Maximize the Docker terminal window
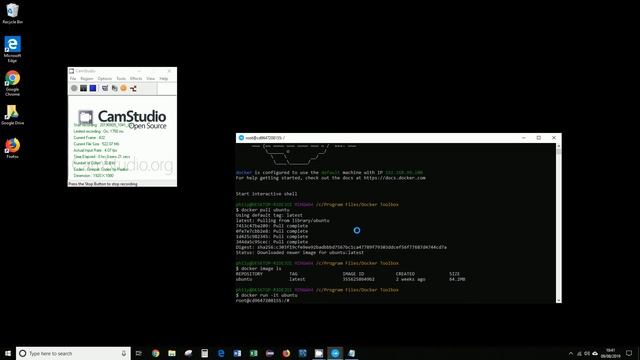This screenshot has height=360, width=640. pyautogui.click(x=539, y=138)
